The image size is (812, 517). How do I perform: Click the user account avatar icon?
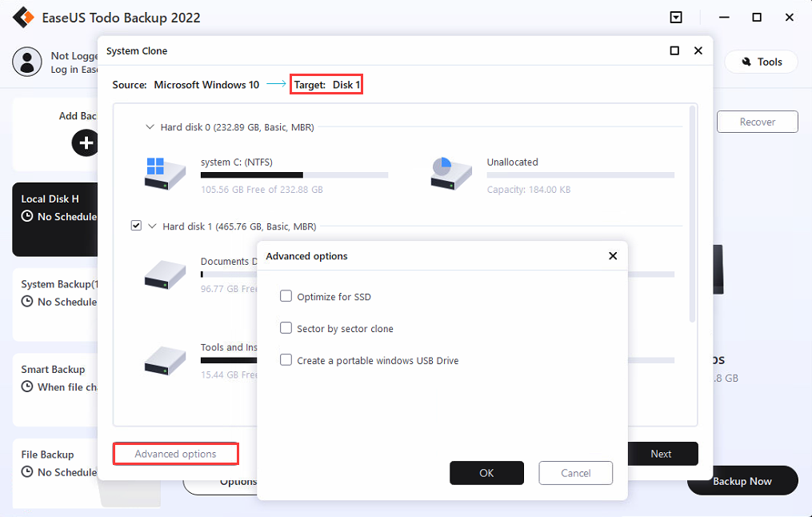click(27, 62)
